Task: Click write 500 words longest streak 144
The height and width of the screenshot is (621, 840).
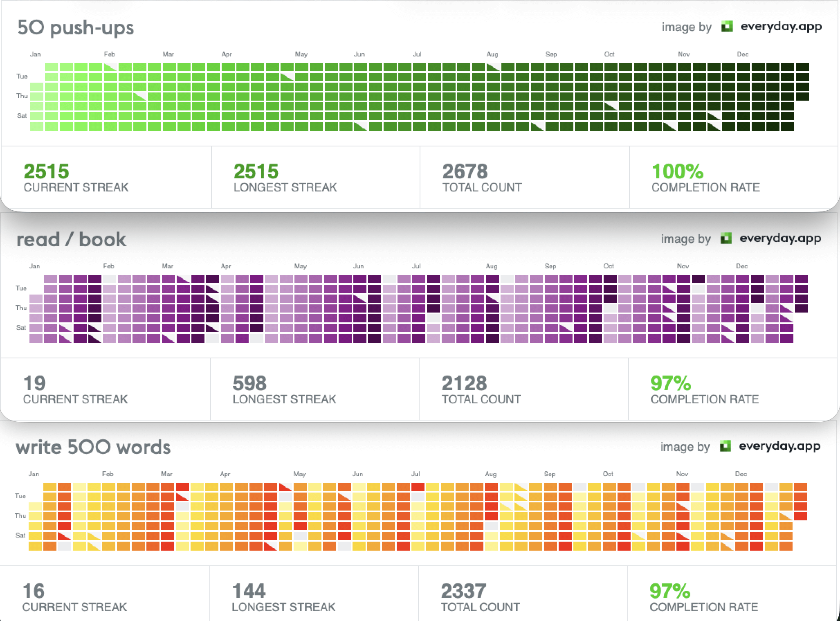Action: (249, 591)
